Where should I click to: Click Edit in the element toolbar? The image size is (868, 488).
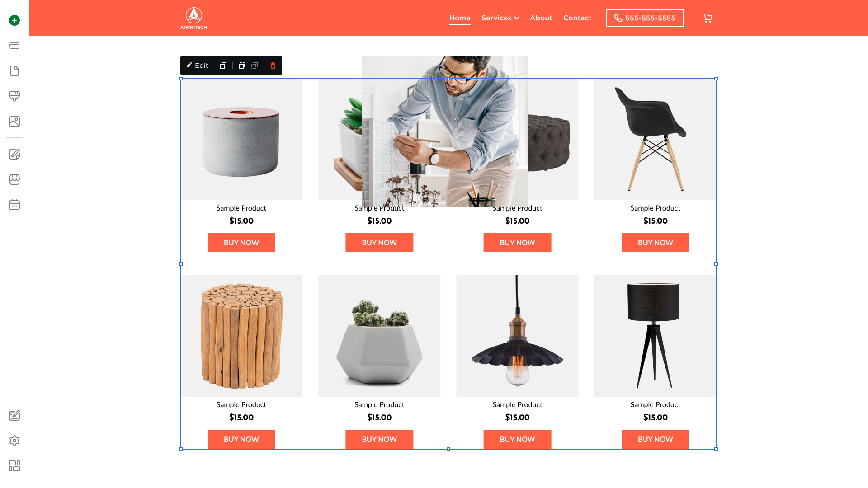[x=197, y=66]
